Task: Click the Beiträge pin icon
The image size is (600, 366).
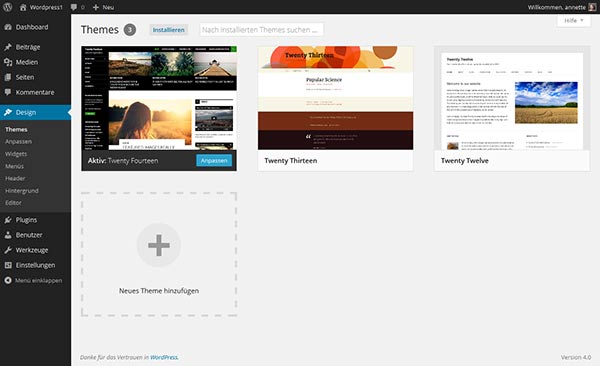Action: [8, 47]
